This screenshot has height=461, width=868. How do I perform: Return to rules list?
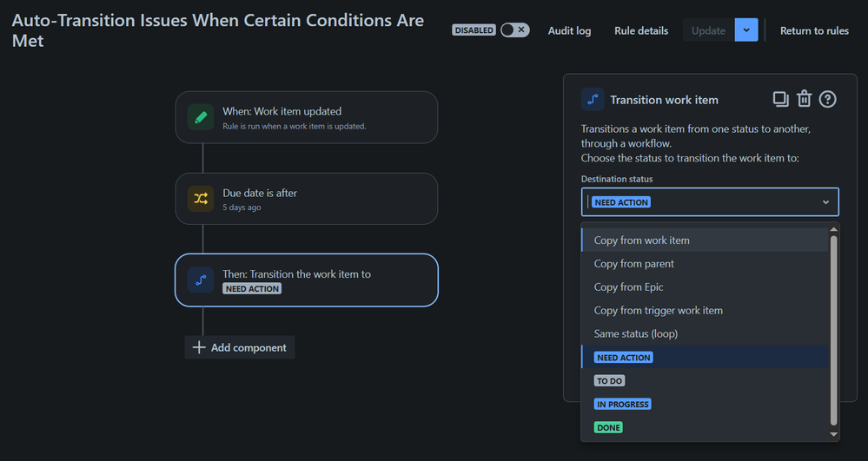click(x=814, y=31)
